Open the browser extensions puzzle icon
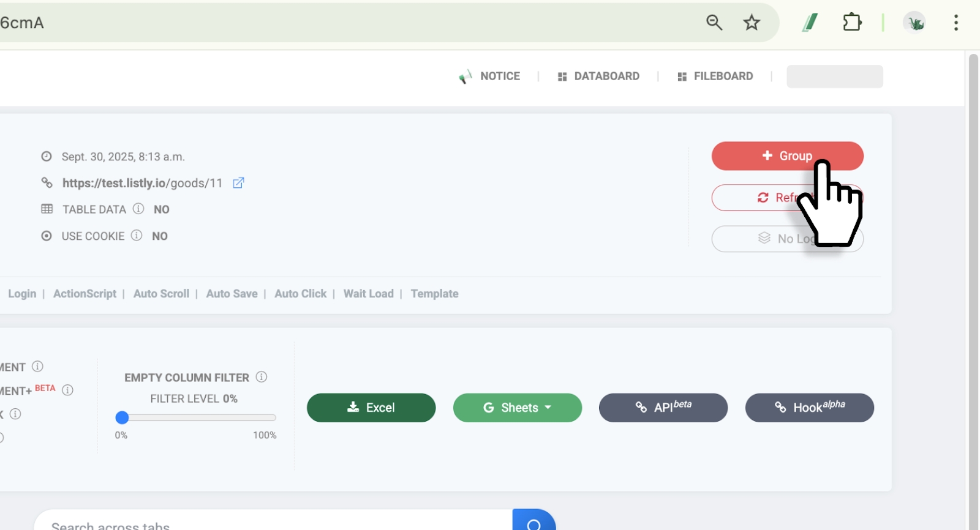 tap(852, 23)
